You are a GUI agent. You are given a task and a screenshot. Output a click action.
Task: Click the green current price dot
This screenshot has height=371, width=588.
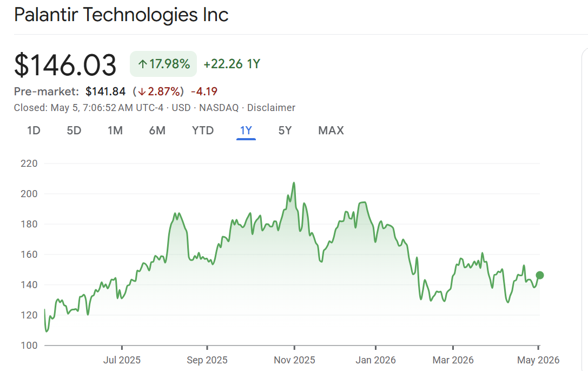(x=540, y=275)
